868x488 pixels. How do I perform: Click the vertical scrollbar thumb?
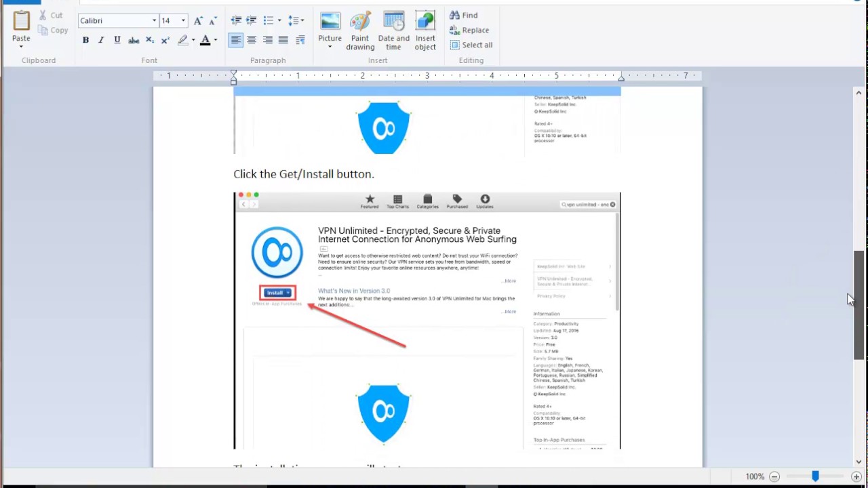pos(859,304)
